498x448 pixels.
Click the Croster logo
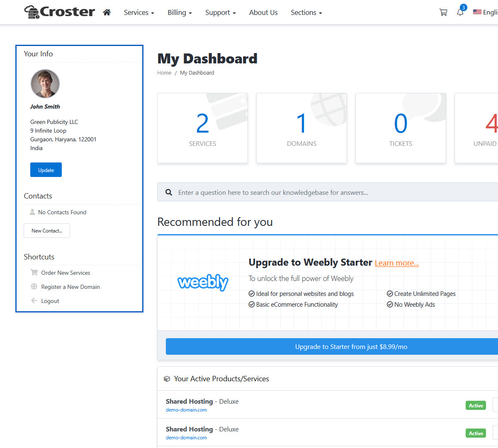pos(60,12)
